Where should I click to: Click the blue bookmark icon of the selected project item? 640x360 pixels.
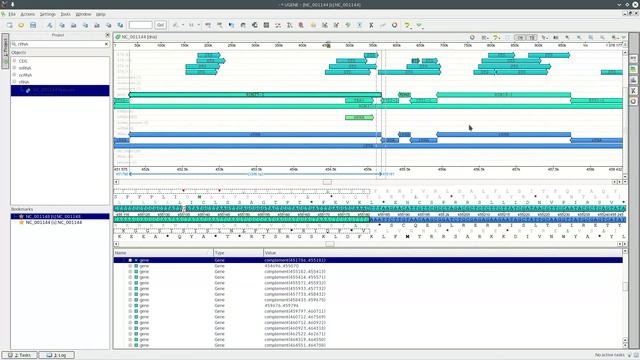[x=28, y=90]
